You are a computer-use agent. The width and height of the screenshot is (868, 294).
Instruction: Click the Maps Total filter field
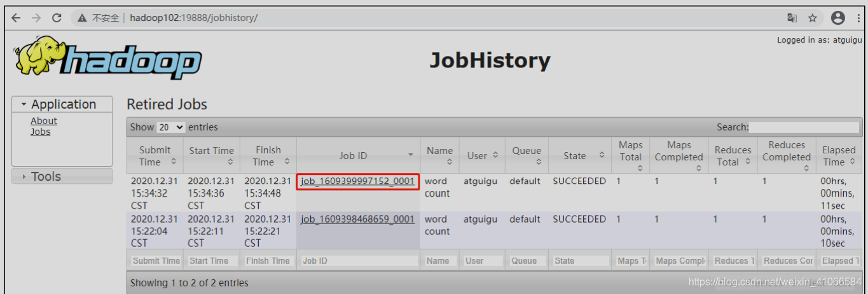[631, 261]
